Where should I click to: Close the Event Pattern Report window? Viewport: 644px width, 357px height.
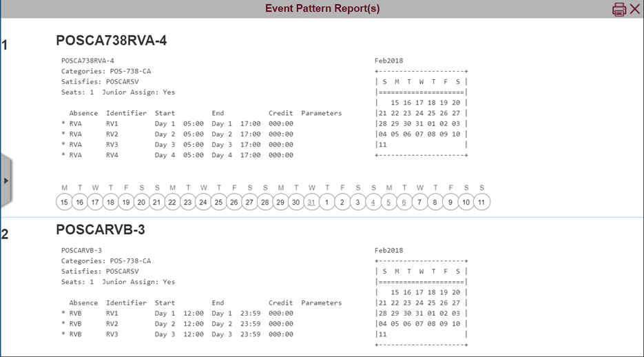pos(634,9)
